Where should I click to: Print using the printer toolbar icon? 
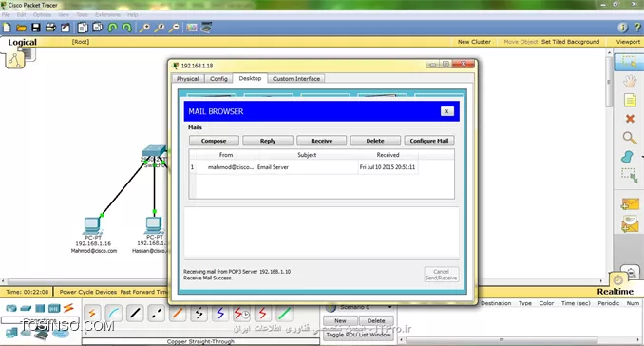50,28
